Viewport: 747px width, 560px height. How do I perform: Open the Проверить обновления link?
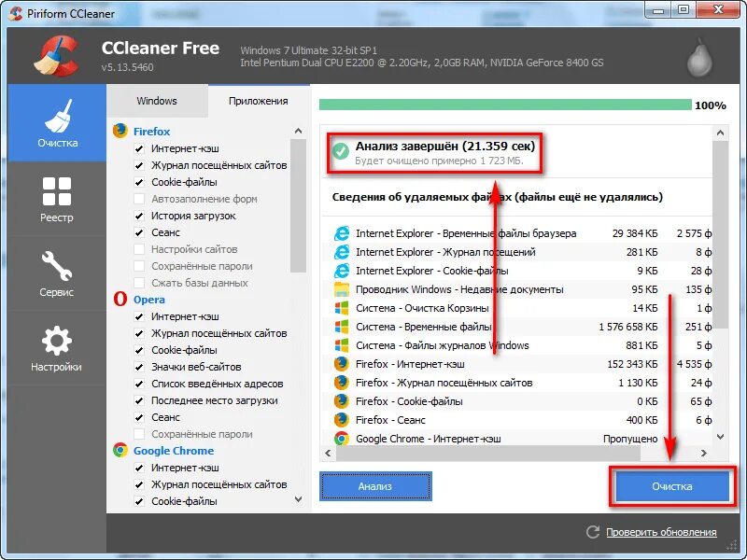(x=661, y=532)
